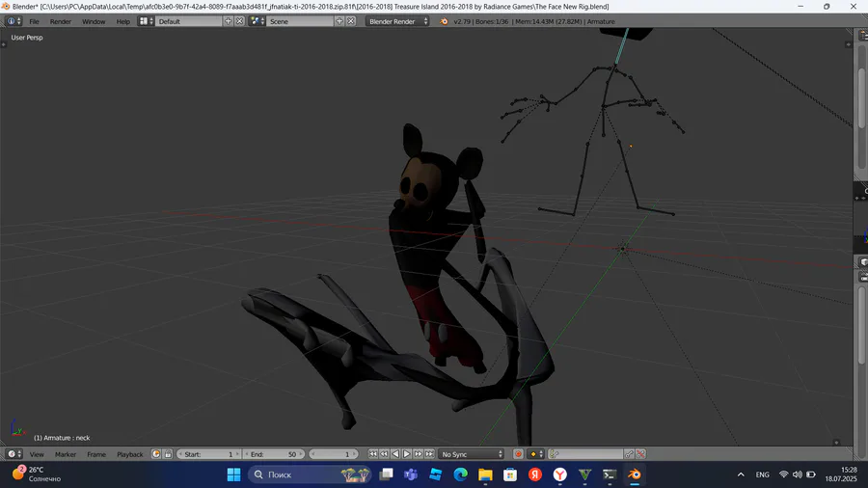This screenshot has width=868, height=488.
Task: Open File Explorer from taskbar
Action: pyautogui.click(x=485, y=474)
